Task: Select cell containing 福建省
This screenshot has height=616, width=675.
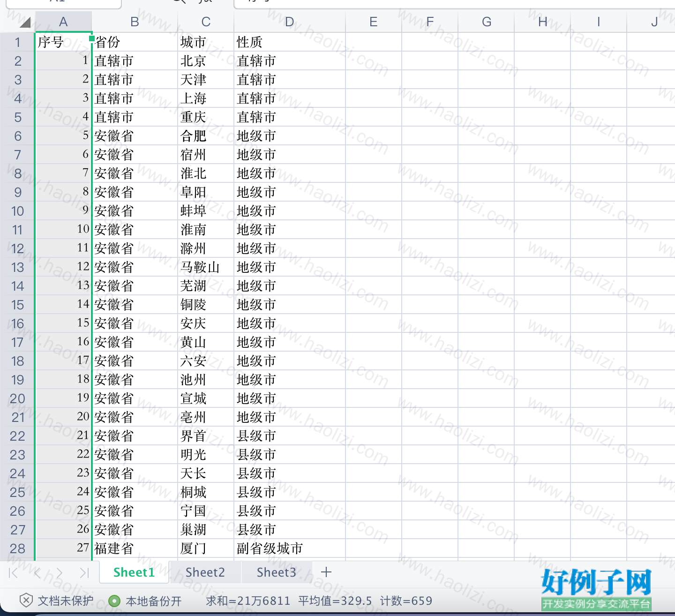Action: (135, 548)
